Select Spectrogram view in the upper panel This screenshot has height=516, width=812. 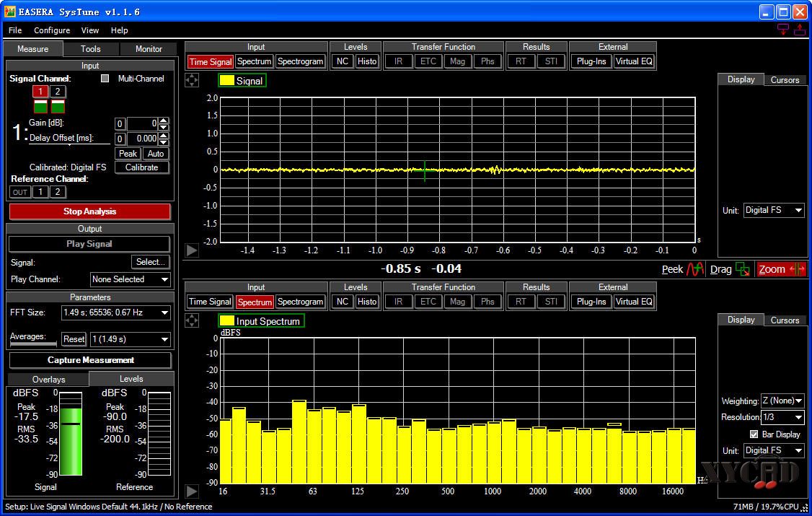point(301,61)
